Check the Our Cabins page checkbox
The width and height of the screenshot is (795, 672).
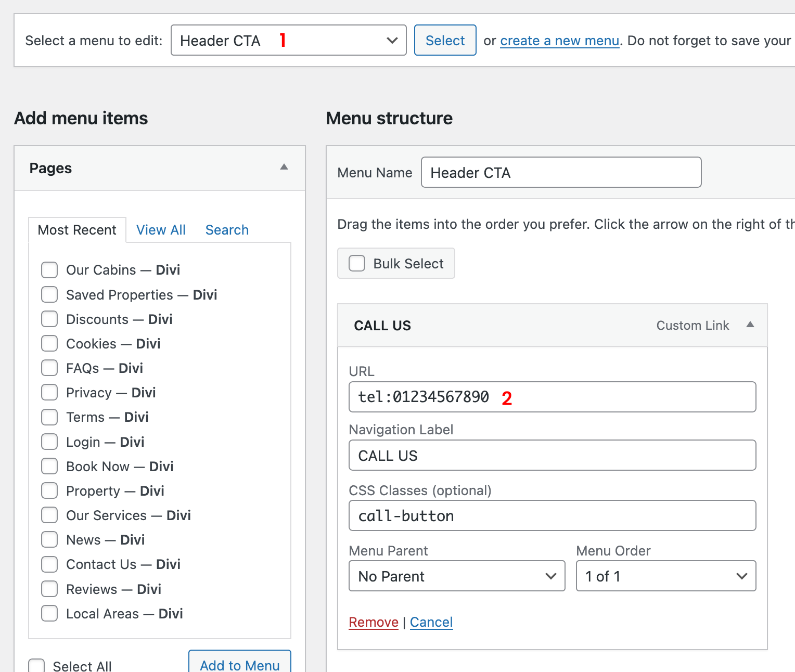[x=49, y=270]
